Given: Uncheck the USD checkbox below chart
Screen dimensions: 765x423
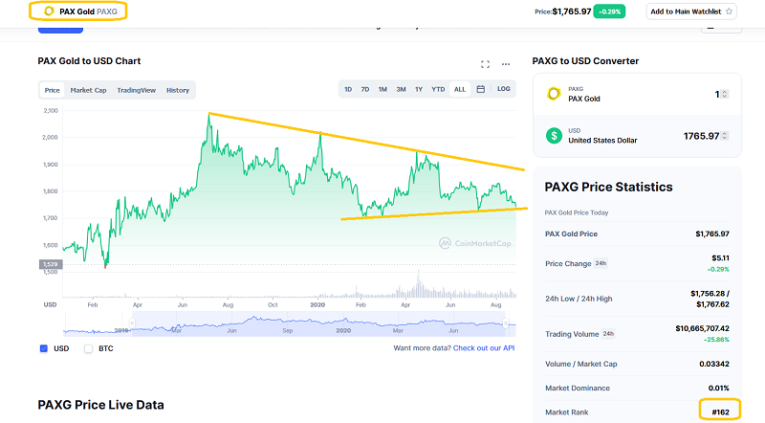Looking at the screenshot, I should tap(44, 349).
